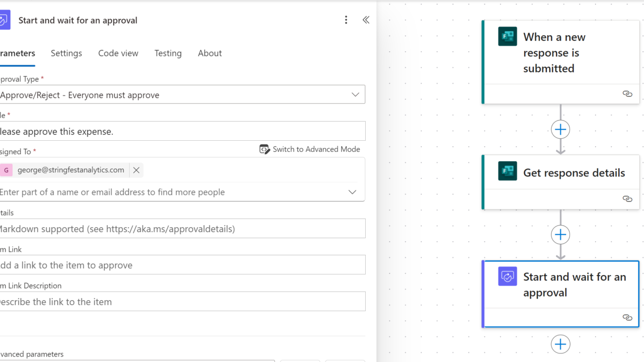
Task: Collapse the action details panel
Action: click(x=366, y=20)
